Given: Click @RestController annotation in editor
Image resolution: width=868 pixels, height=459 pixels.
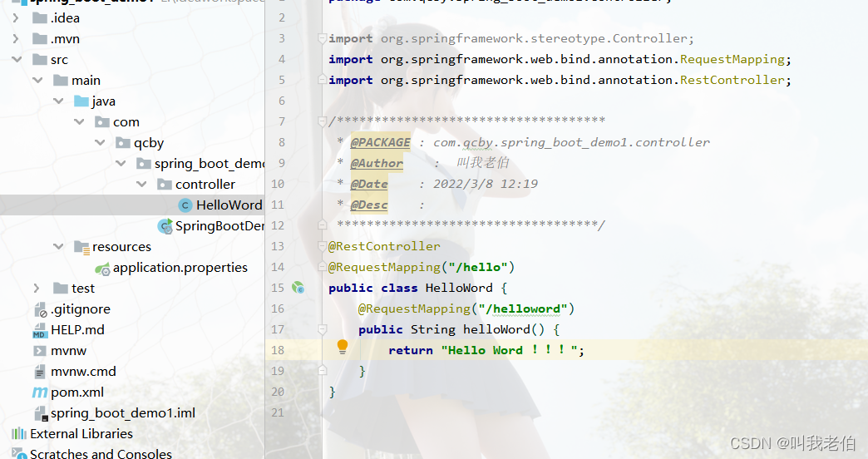Looking at the screenshot, I should (384, 246).
